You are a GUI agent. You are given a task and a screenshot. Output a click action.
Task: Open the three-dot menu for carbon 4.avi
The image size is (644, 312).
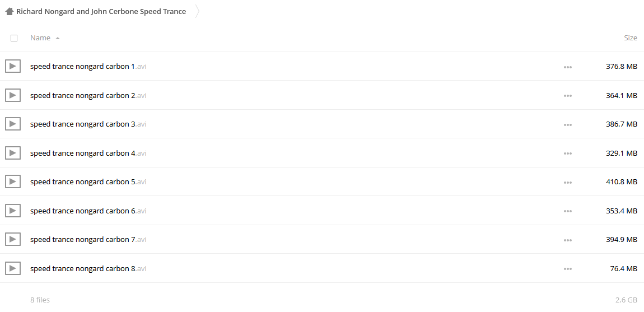coord(568,153)
